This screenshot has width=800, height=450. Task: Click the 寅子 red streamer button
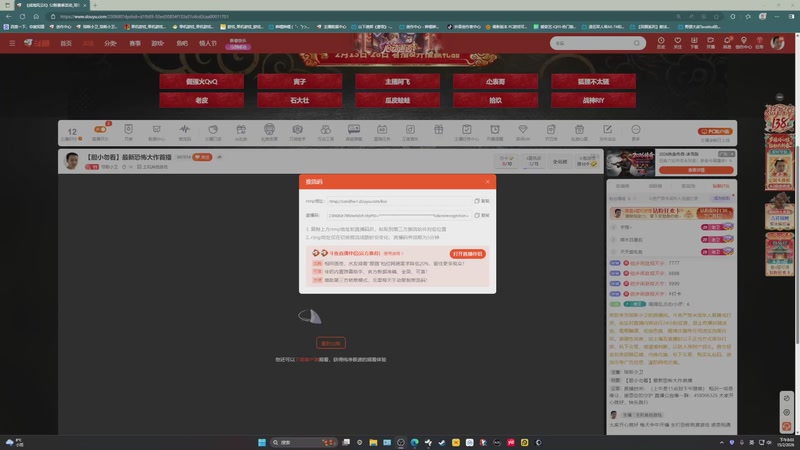coord(299,82)
